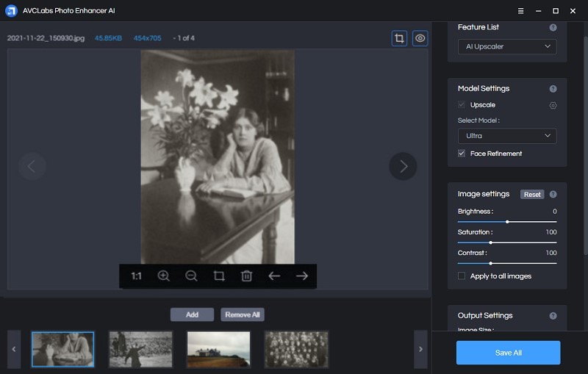This screenshot has width=588, height=374.
Task: Click the Saturation slider handle
Action: click(x=490, y=242)
